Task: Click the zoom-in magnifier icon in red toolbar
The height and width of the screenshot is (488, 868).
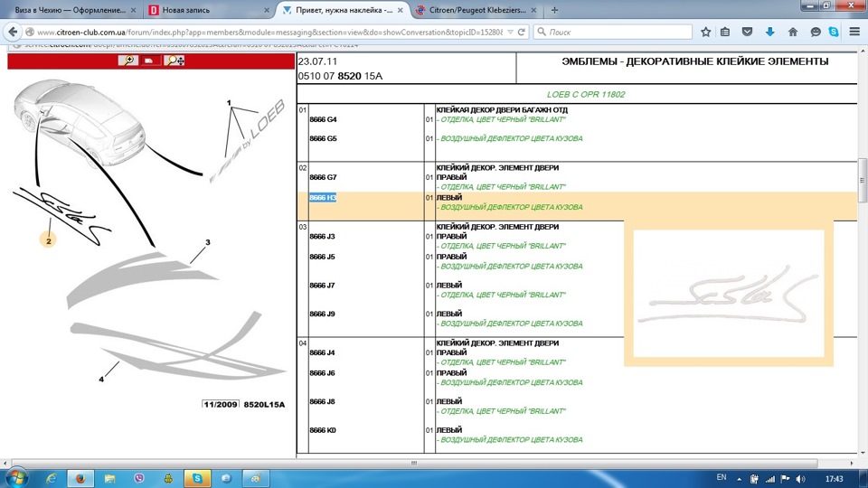Action: (128, 61)
